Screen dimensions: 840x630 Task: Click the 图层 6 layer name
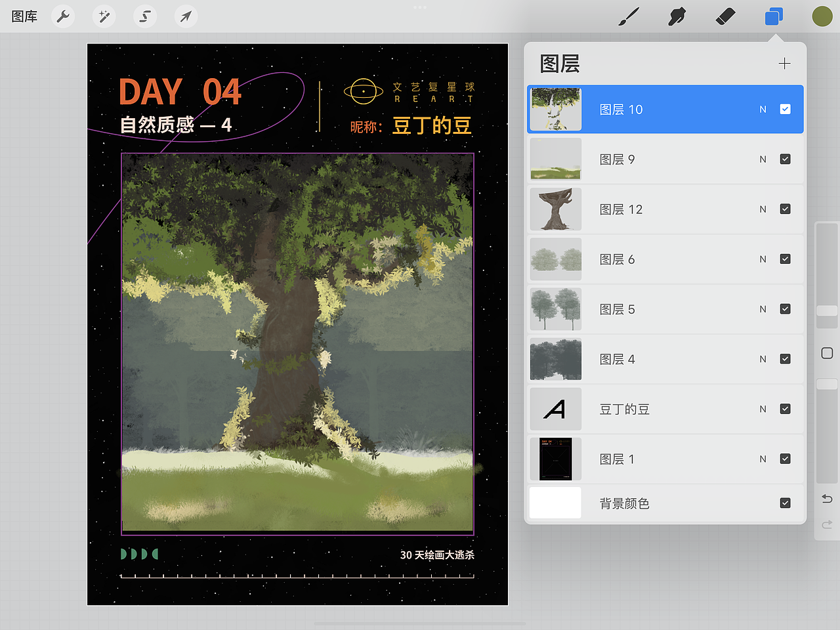[x=617, y=259]
